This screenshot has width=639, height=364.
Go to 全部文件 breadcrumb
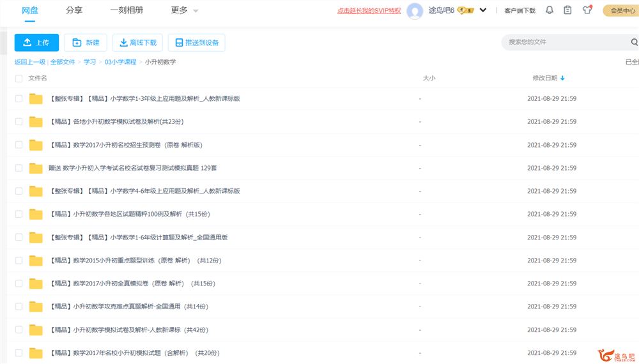[63, 62]
